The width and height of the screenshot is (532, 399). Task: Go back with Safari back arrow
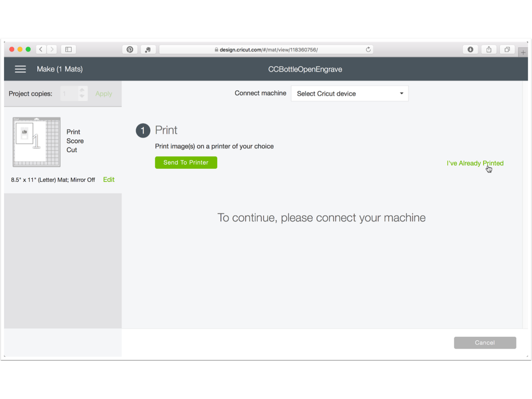click(x=41, y=49)
